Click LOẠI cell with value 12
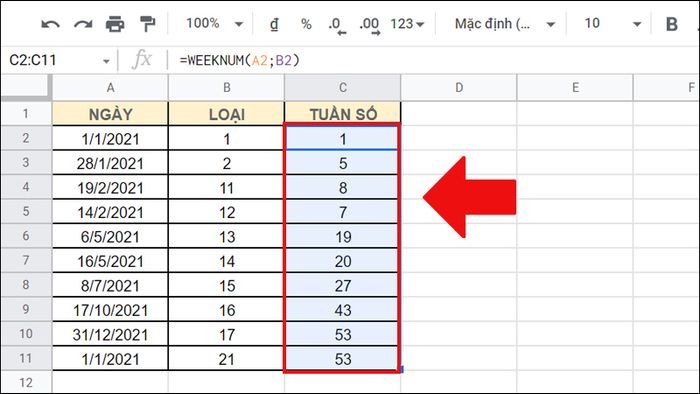This screenshot has height=394, width=700. (226, 212)
